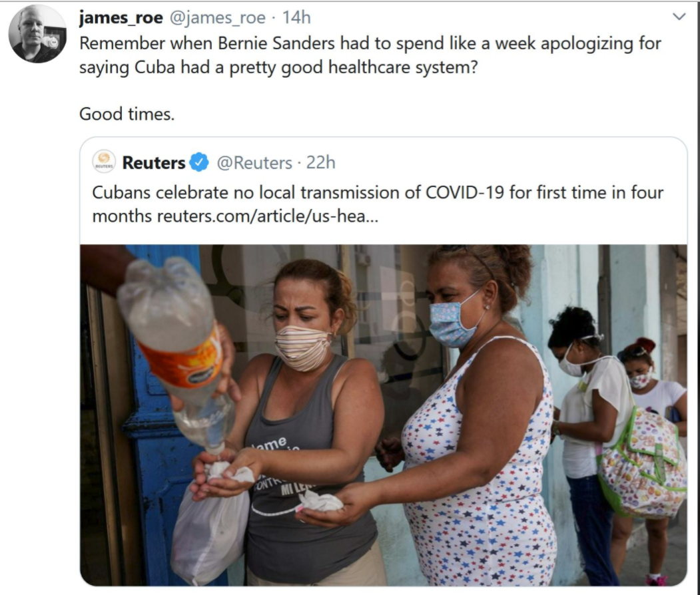Open the quoted Reuters tweet headline text
This screenshot has width=700, height=595.
click(x=378, y=204)
